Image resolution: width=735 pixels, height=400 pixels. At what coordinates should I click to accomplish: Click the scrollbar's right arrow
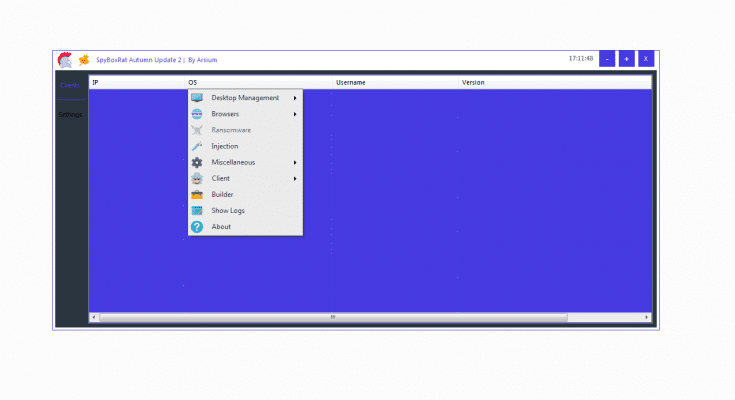tap(647, 317)
